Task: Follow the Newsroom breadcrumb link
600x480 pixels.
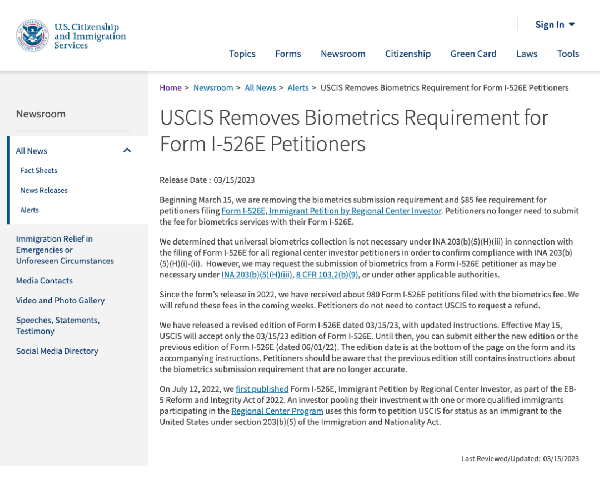Action: 213,88
